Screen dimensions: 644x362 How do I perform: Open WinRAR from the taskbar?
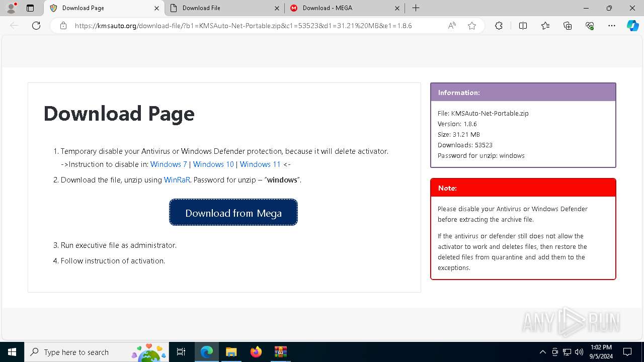click(280, 352)
